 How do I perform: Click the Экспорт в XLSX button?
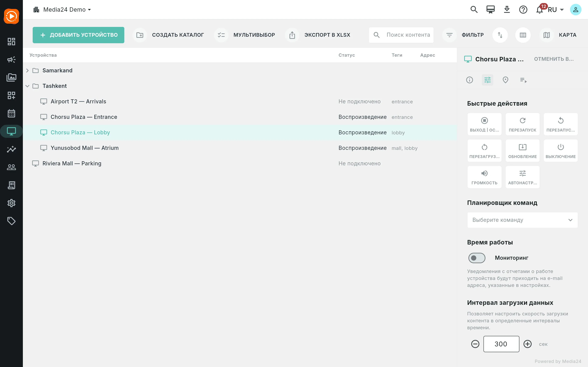pos(318,35)
